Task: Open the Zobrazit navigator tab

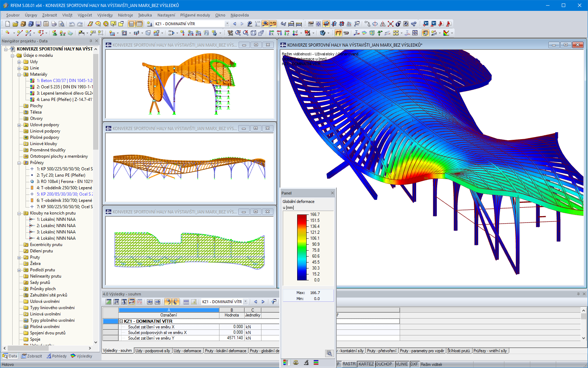Action: click(31, 356)
